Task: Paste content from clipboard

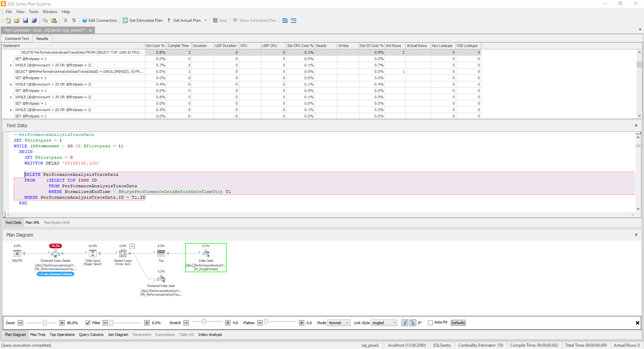Action: tap(54, 20)
